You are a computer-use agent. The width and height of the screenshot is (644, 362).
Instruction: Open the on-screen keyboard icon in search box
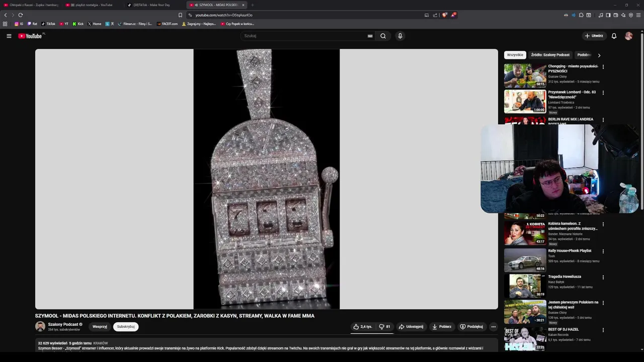(x=370, y=36)
